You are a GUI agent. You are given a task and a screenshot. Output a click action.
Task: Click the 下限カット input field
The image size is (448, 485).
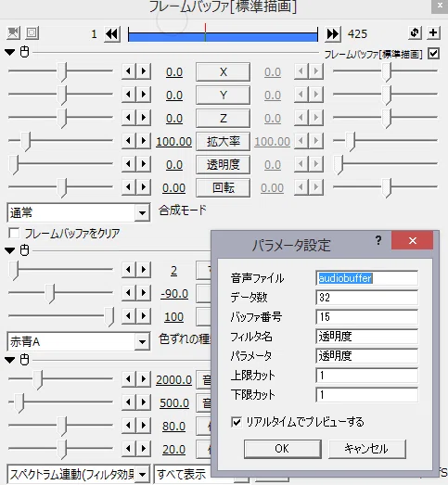pyautogui.click(x=366, y=395)
